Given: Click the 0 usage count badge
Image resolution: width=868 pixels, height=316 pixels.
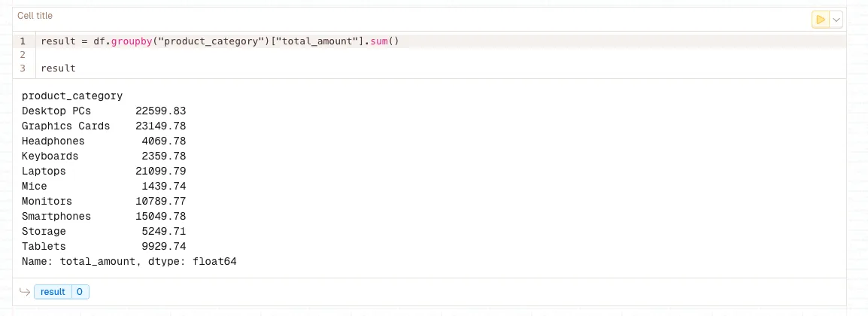Looking at the screenshot, I should coord(80,292).
